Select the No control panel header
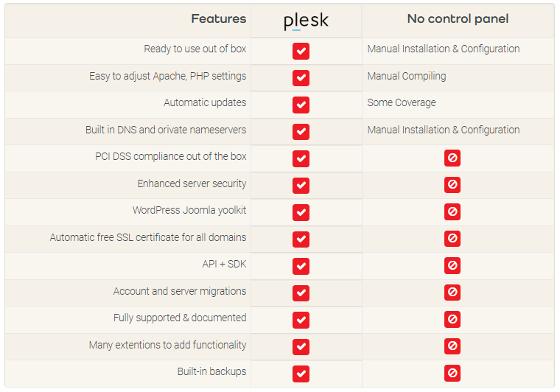The width and height of the screenshot is (560, 392). [x=458, y=18]
